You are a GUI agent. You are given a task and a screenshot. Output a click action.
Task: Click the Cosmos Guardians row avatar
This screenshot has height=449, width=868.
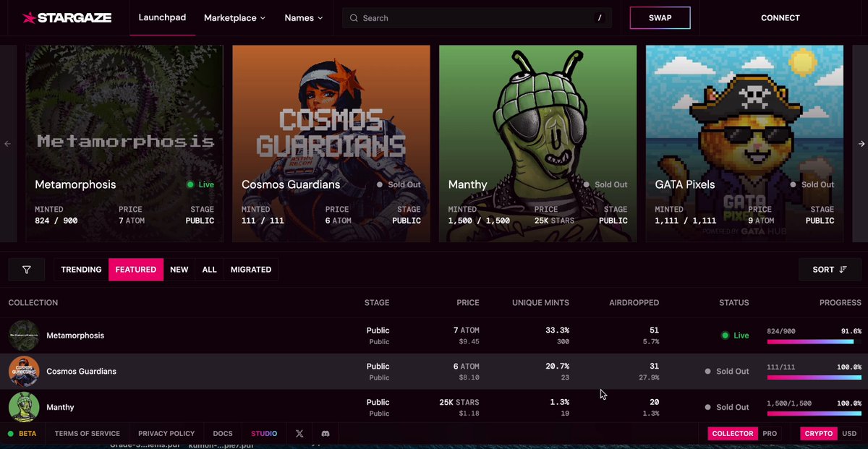pos(24,372)
